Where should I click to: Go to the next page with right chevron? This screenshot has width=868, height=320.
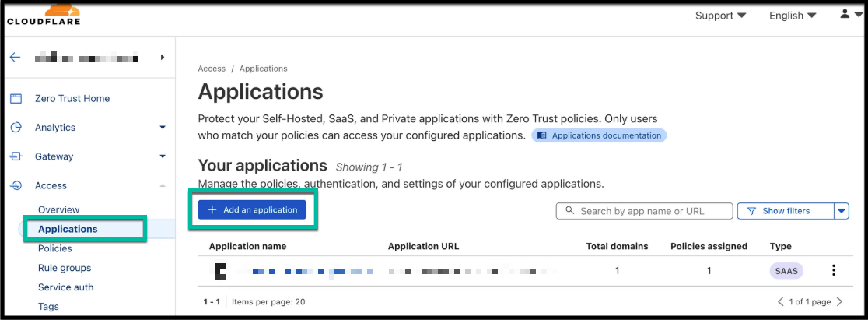pos(839,301)
